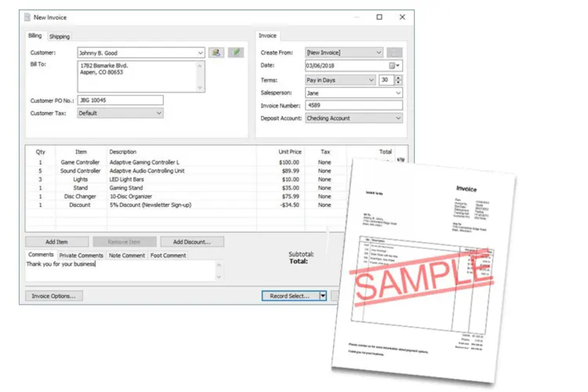Click the edit customer pencil icon

[x=236, y=52]
